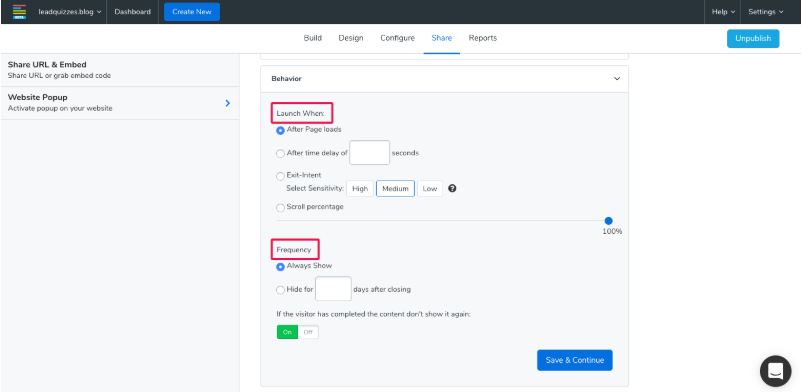Click the Create New button

[192, 12]
